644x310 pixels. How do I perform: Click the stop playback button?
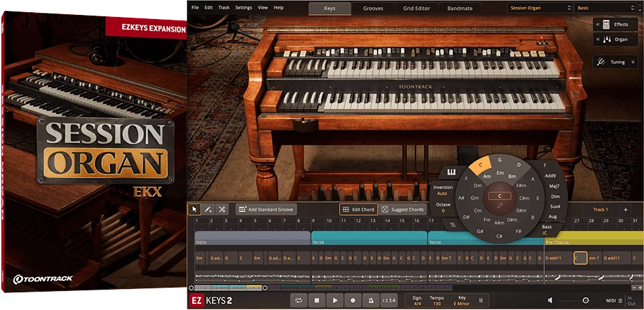point(317,301)
